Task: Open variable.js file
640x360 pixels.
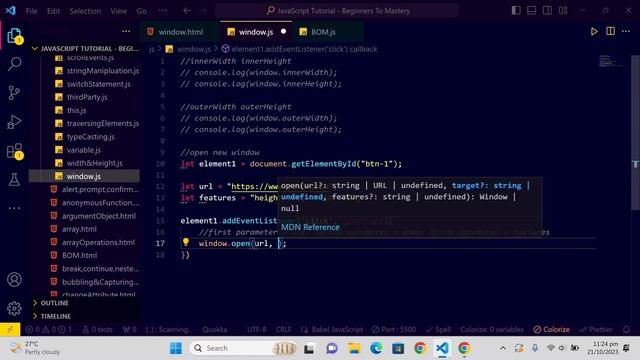Action: tap(84, 150)
